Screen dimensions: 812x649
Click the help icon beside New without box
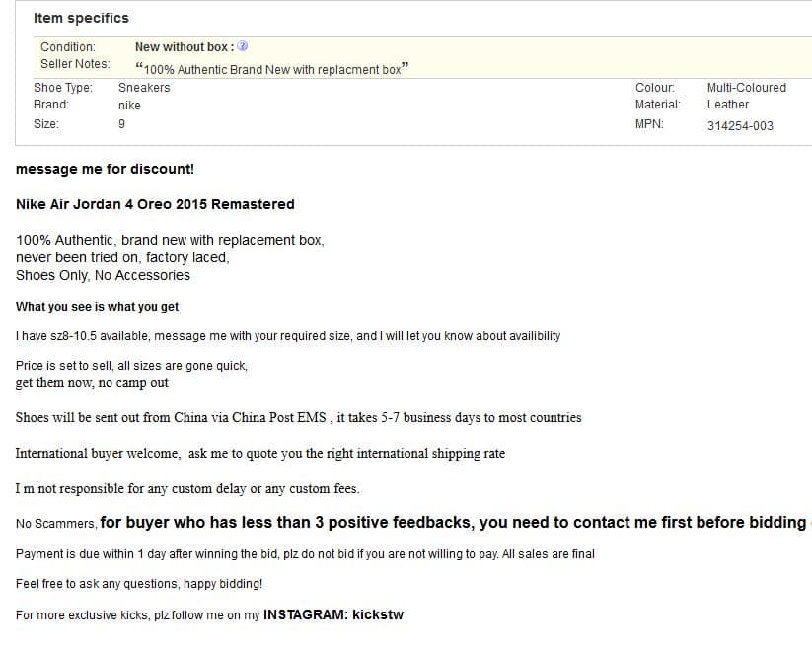[x=242, y=46]
